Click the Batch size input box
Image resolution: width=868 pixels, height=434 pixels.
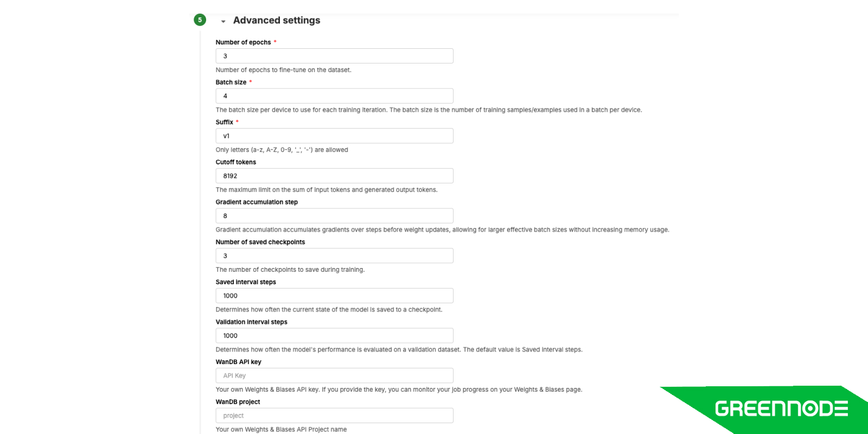coord(334,96)
